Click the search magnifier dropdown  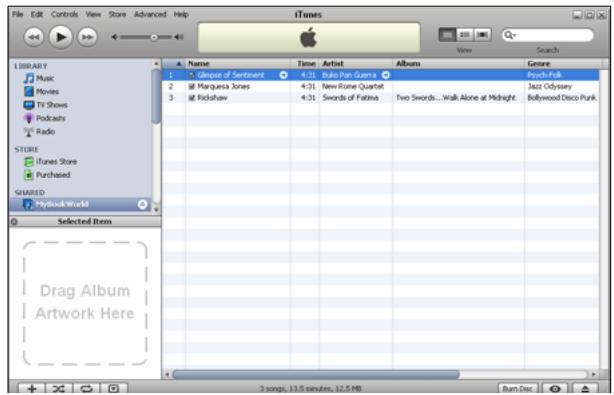point(510,35)
